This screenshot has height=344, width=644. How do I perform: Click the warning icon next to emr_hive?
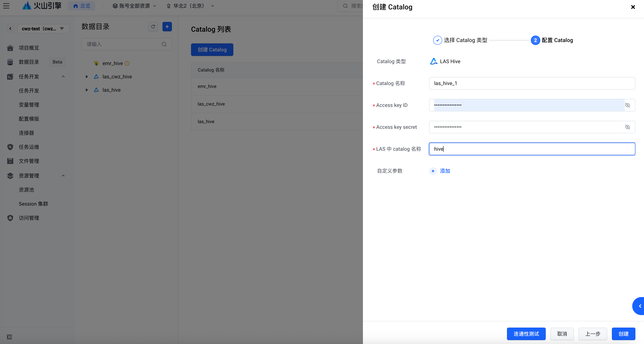click(x=127, y=63)
